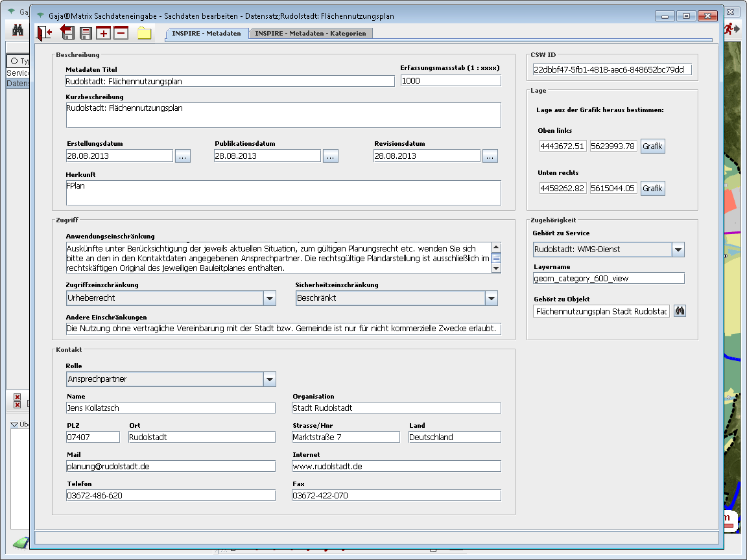Click the plain floppy disk save icon
The height and width of the screenshot is (560, 747).
[85, 33]
